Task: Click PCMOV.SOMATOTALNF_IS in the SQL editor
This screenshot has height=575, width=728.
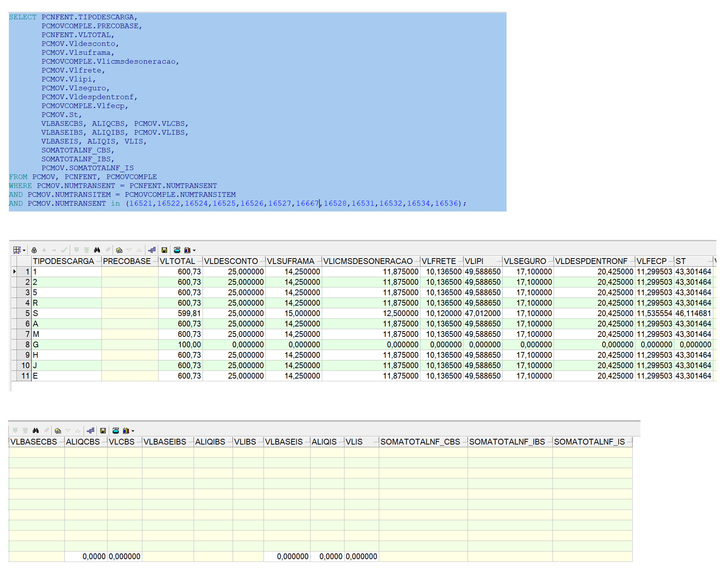Action: point(88,168)
